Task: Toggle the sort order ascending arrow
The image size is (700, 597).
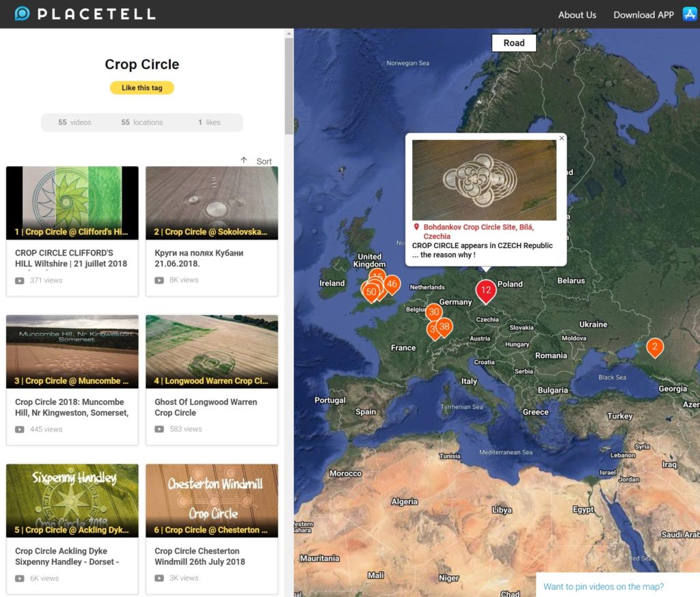Action: coord(244,158)
